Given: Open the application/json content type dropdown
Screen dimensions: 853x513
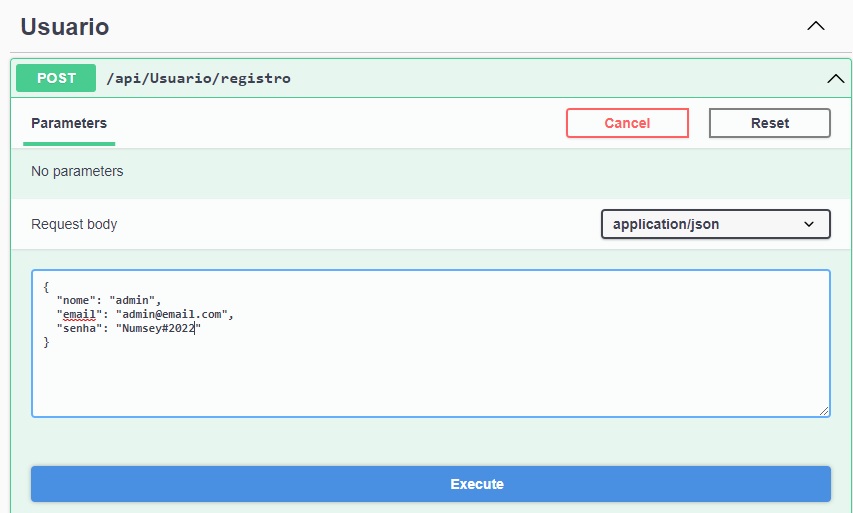Looking at the screenshot, I should pyautogui.click(x=715, y=224).
